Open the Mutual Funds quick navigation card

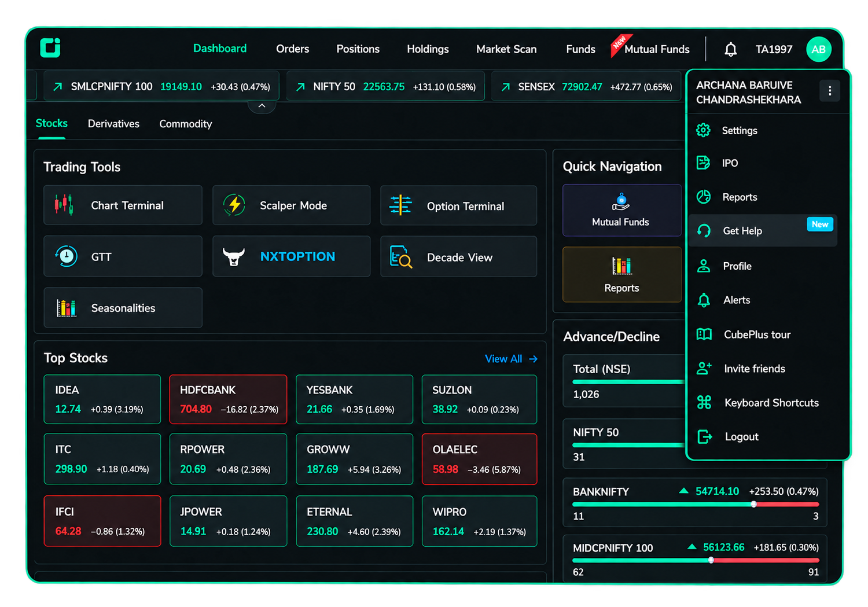pyautogui.click(x=621, y=210)
